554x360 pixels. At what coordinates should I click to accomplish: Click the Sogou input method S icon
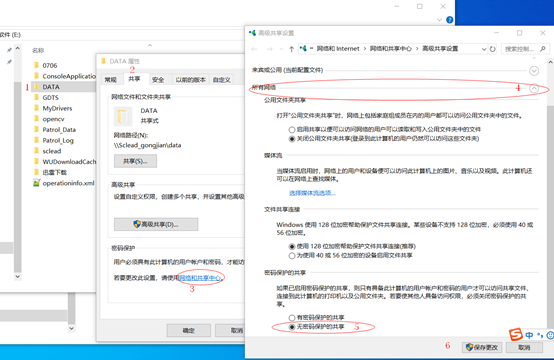point(515,334)
